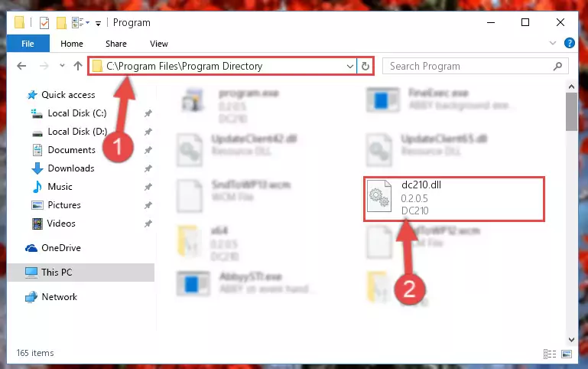Click the folder icon in title bar
The width and height of the screenshot is (588, 369).
[x=19, y=22]
